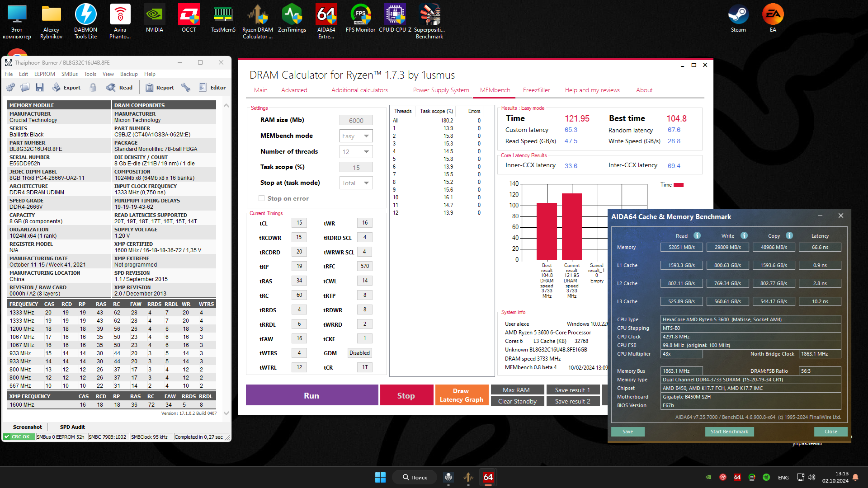Screen dimensions: 868x488
Task: Click the open folder icon in Thaiphoon Burner
Action: click(25, 88)
